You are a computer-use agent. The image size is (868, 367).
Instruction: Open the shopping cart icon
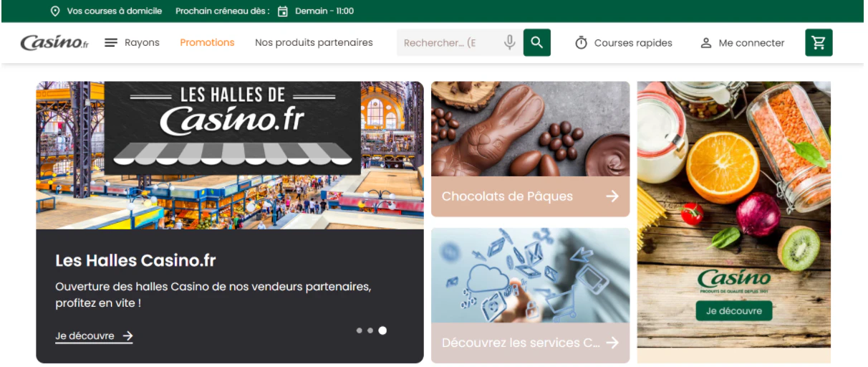(819, 42)
